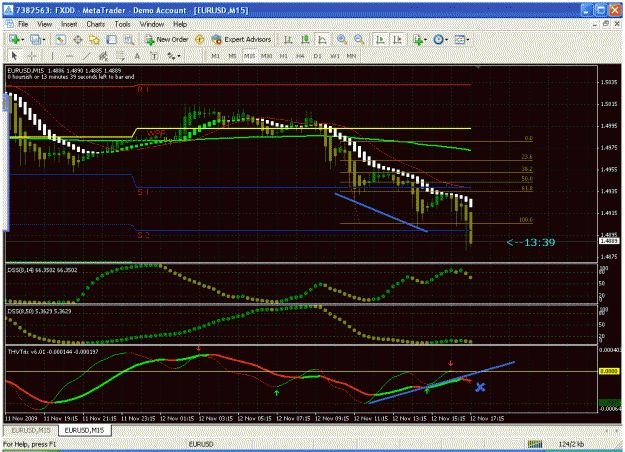The image size is (625, 452).
Task: Toggle the Auto Scroll chart icon
Action: 380,39
